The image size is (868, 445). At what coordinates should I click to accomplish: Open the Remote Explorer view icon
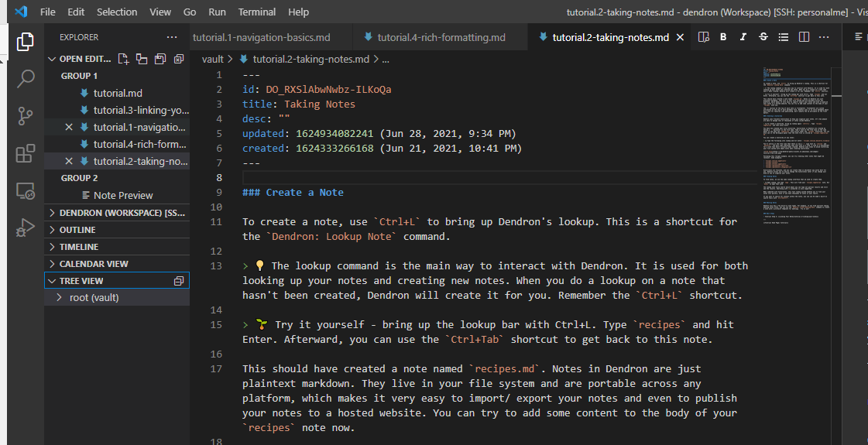coord(25,191)
